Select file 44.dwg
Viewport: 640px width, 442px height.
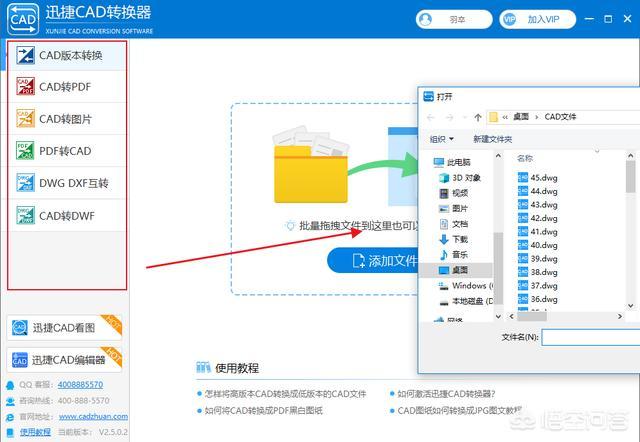(538, 191)
